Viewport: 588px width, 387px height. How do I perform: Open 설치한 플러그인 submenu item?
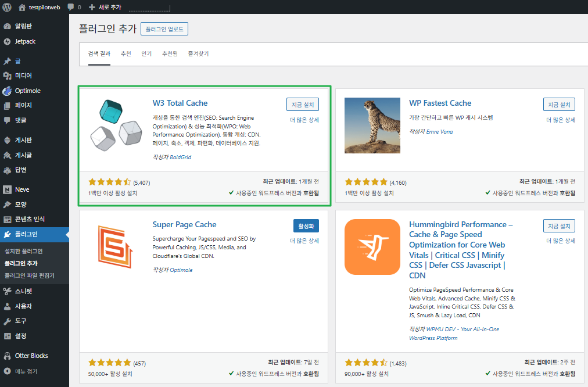tap(24, 251)
